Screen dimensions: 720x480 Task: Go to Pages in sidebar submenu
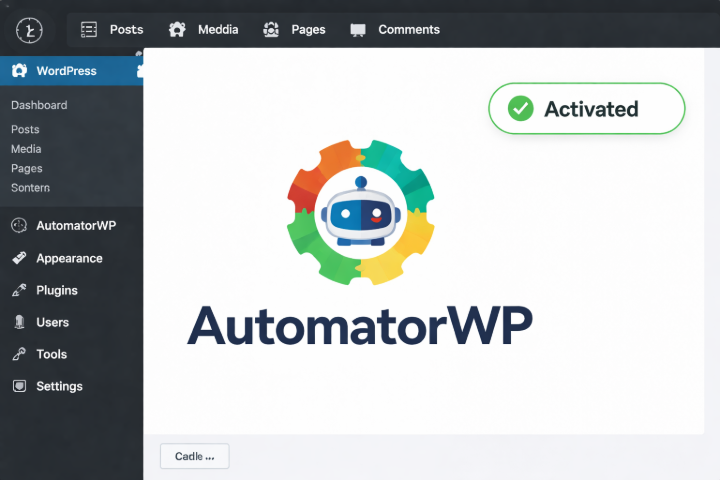tap(27, 168)
